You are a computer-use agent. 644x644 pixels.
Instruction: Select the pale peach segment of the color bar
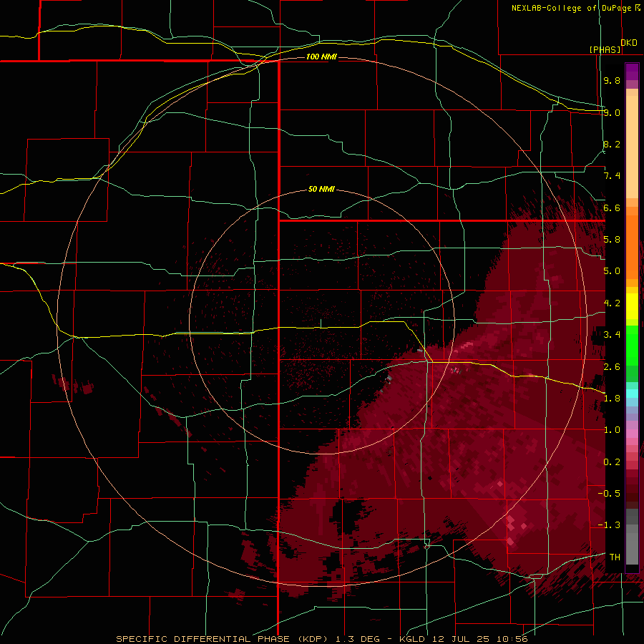click(x=632, y=148)
